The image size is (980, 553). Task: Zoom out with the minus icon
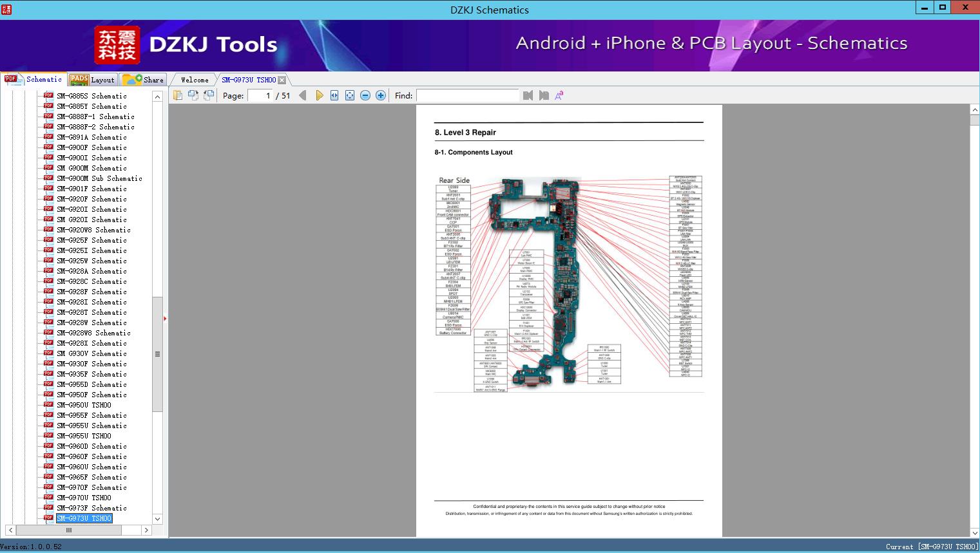[365, 95]
